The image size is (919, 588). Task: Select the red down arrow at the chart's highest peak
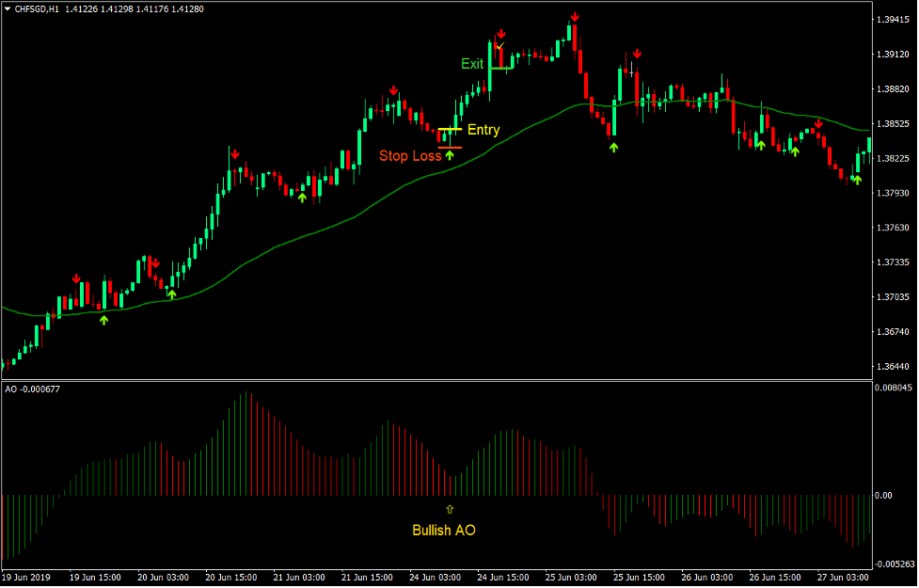(574, 18)
